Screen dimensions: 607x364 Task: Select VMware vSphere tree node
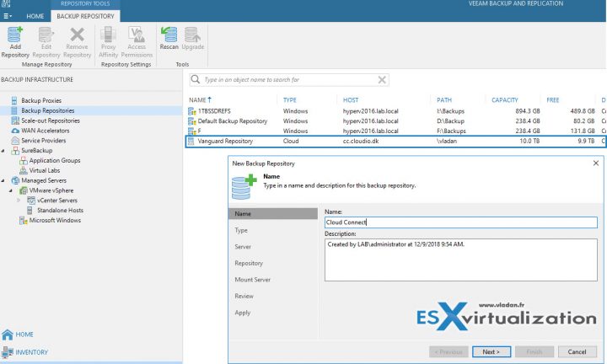tap(51, 190)
